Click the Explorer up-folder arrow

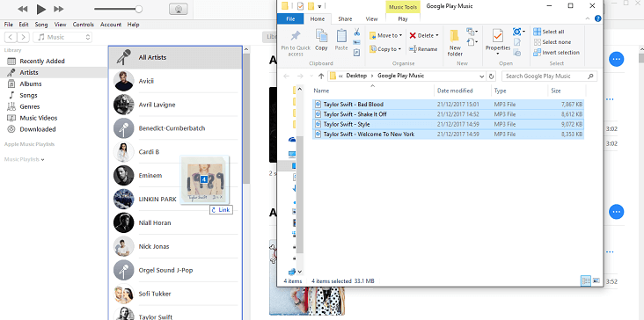(321, 76)
